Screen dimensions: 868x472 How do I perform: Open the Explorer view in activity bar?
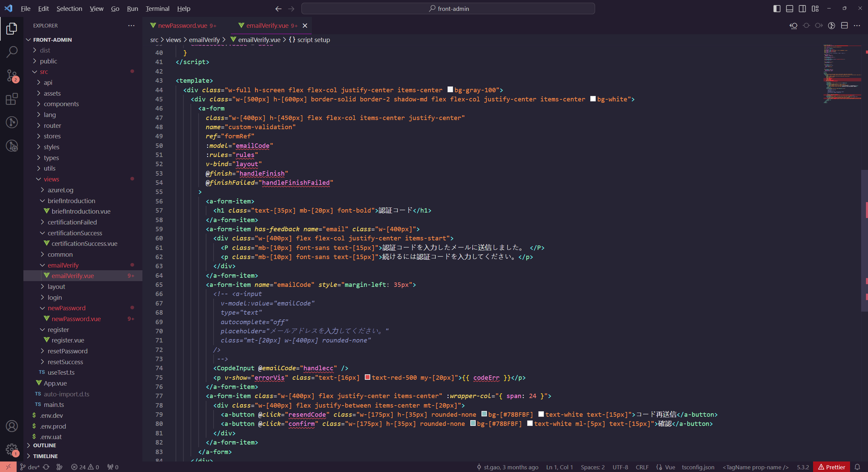[x=12, y=28]
